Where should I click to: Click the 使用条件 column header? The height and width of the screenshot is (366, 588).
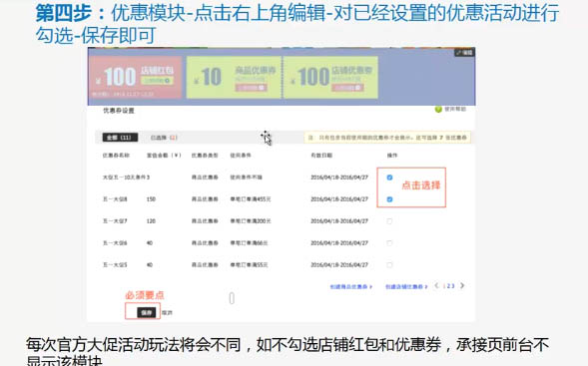(241, 156)
